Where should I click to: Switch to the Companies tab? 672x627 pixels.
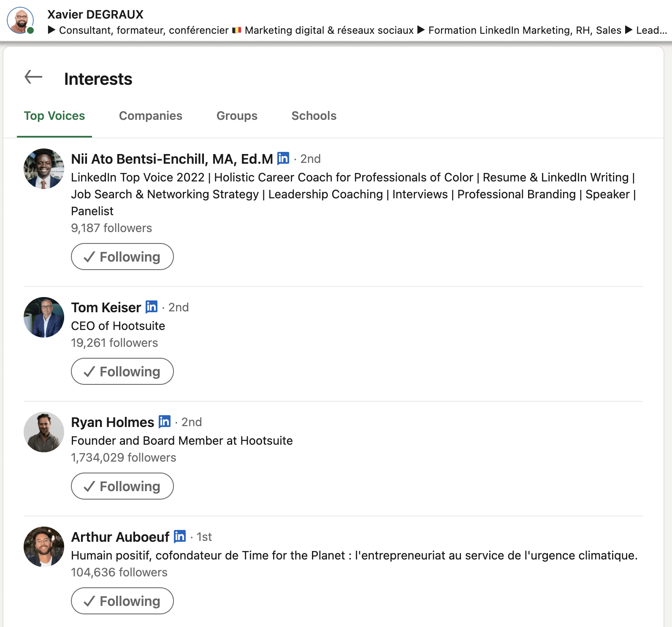click(151, 116)
